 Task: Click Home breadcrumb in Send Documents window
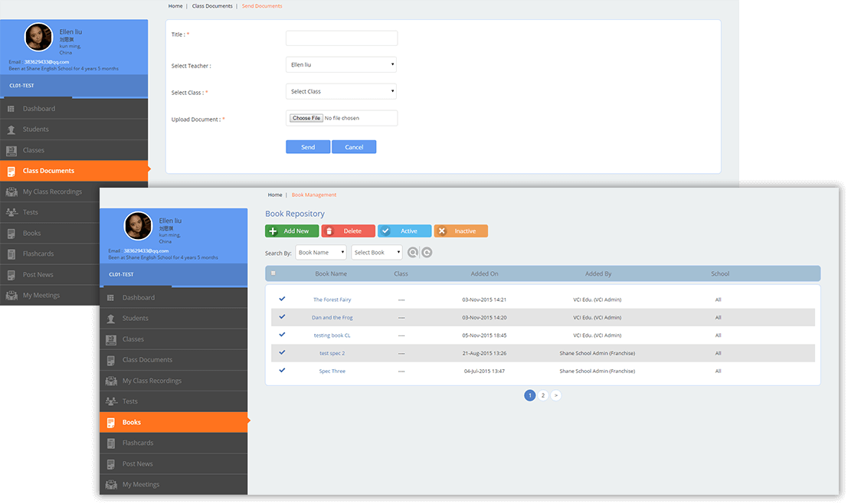[175, 6]
